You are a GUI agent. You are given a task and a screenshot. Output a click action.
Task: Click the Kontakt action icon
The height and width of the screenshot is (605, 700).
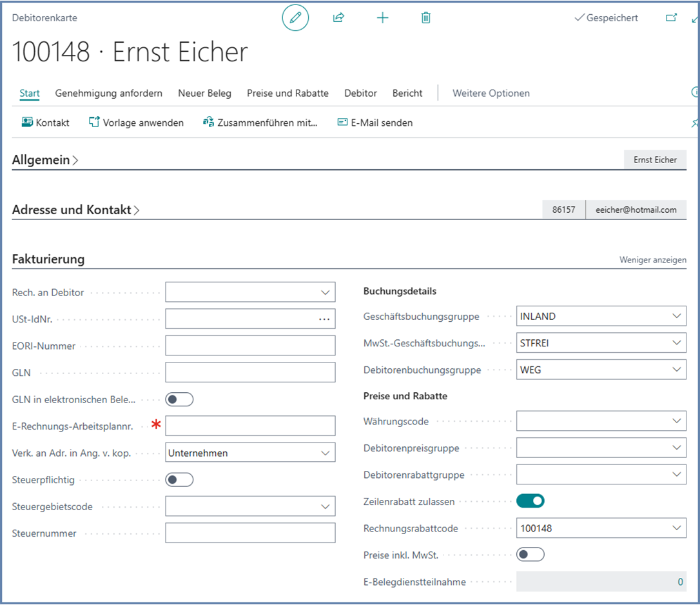[27, 123]
